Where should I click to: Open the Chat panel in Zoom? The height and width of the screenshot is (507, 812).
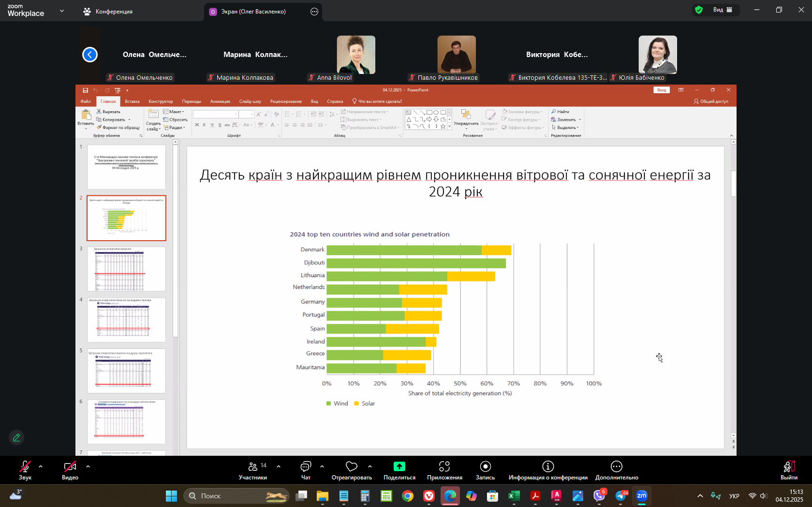click(x=306, y=470)
